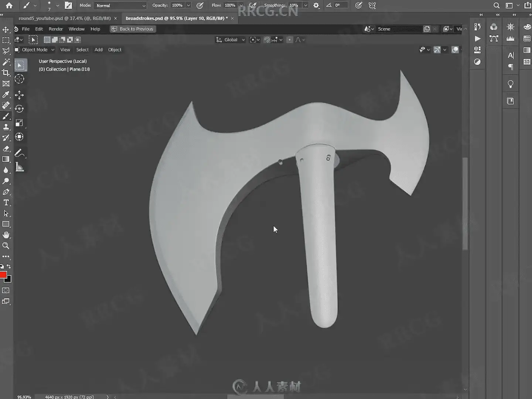Open Blender's File menu
This screenshot has width=532, height=399.
point(26,29)
